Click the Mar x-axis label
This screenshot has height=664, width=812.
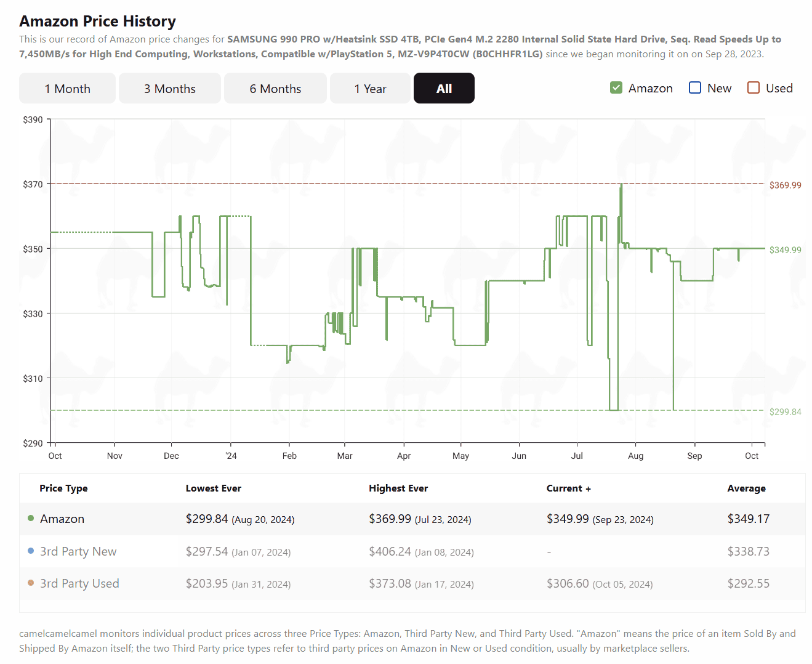coord(345,456)
